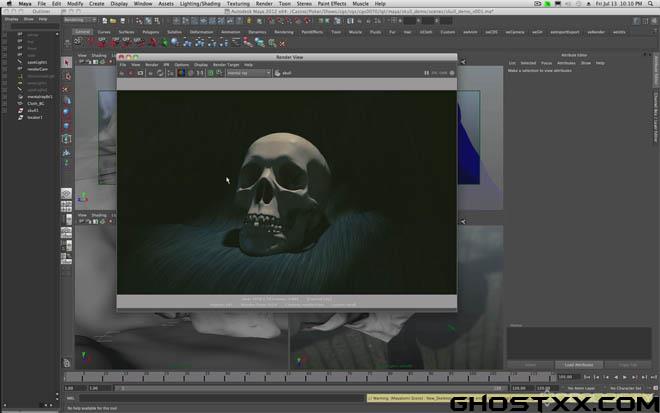Pick the Paint Selection tool
Image resolution: width=660 pixels, height=413 pixels.
[67, 89]
